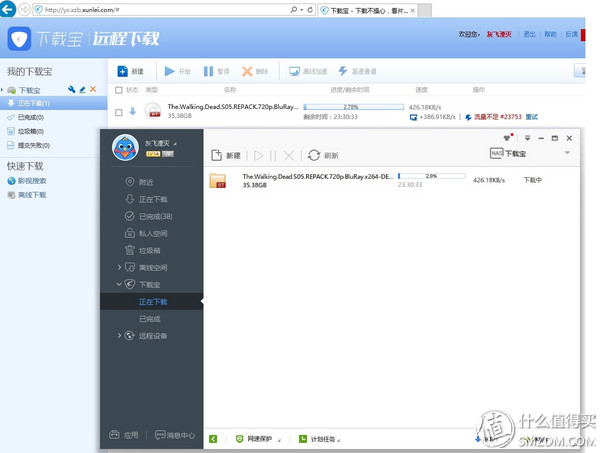This screenshot has width=600, height=453.
Task: Click the 反馈 feedback link
Action: pos(571,34)
